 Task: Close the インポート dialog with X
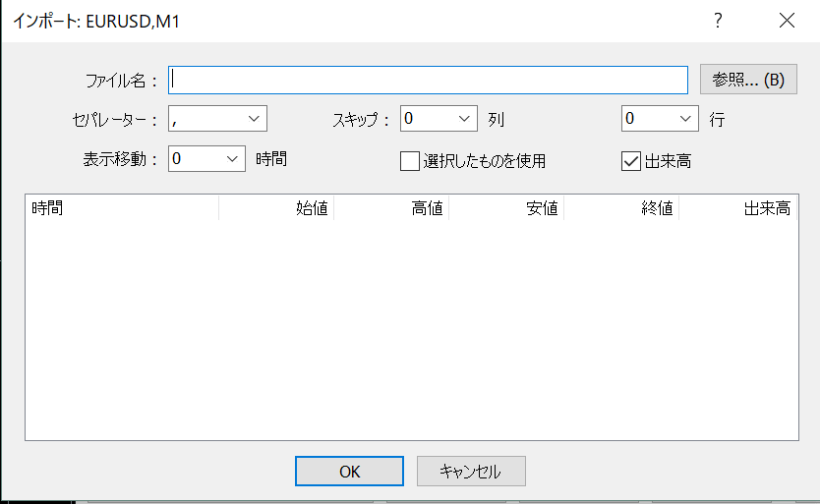(x=787, y=21)
